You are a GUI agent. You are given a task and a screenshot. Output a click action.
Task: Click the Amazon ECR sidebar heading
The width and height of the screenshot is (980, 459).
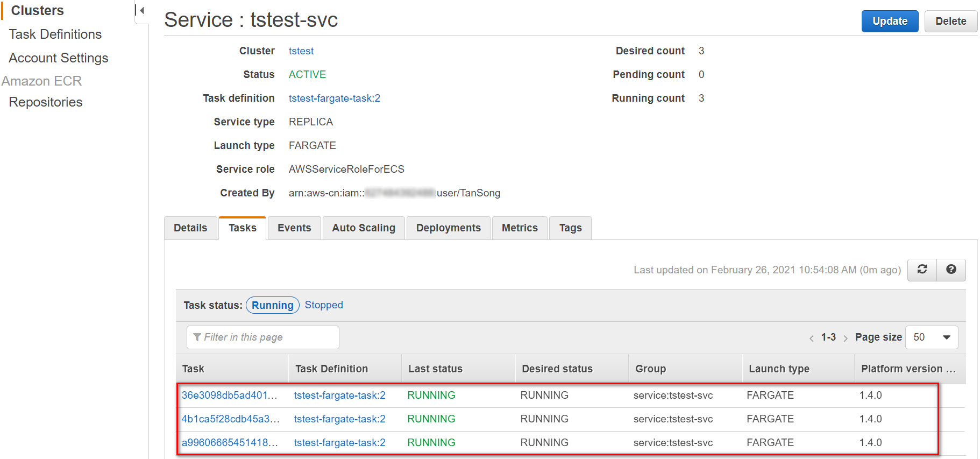tap(41, 81)
